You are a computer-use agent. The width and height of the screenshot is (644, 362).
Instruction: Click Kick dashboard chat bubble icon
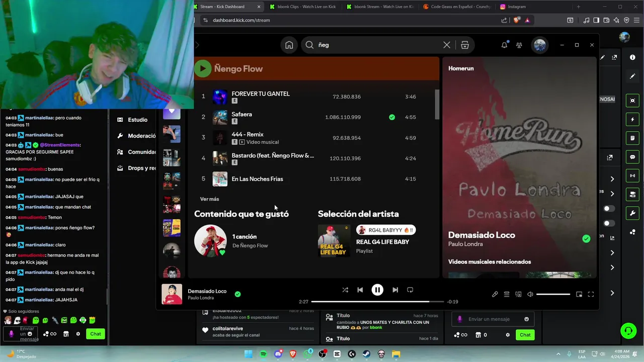(x=632, y=157)
